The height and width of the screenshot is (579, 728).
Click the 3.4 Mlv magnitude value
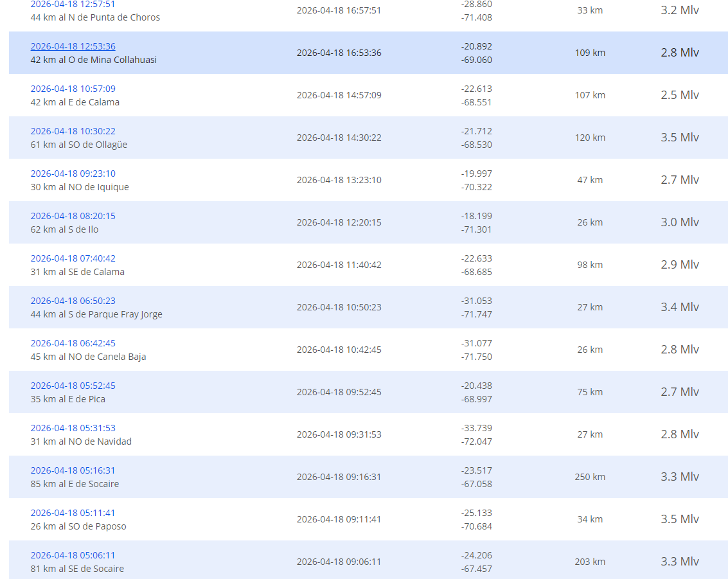(x=680, y=307)
